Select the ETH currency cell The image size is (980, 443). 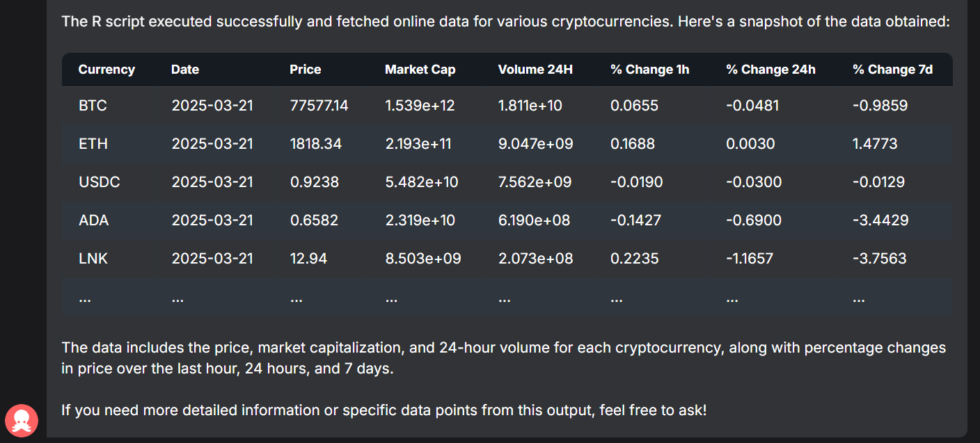93,144
